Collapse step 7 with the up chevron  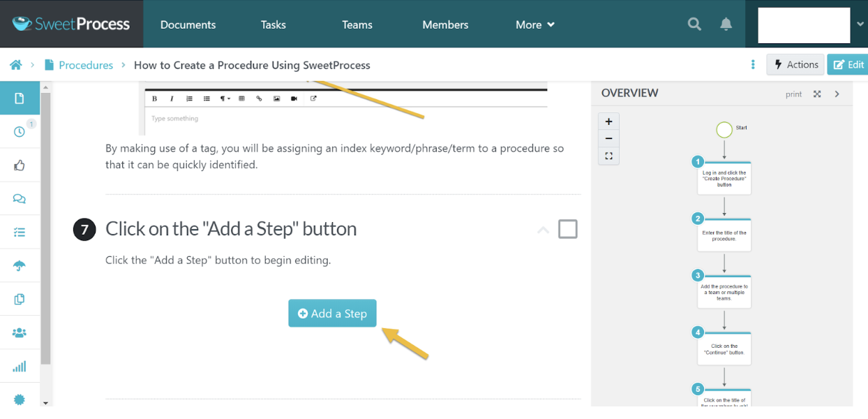pos(543,230)
